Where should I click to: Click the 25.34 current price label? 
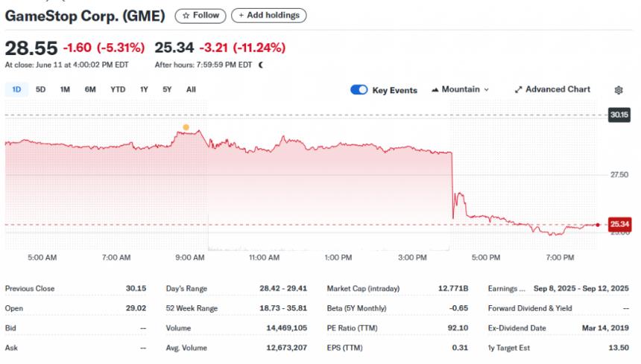619,223
